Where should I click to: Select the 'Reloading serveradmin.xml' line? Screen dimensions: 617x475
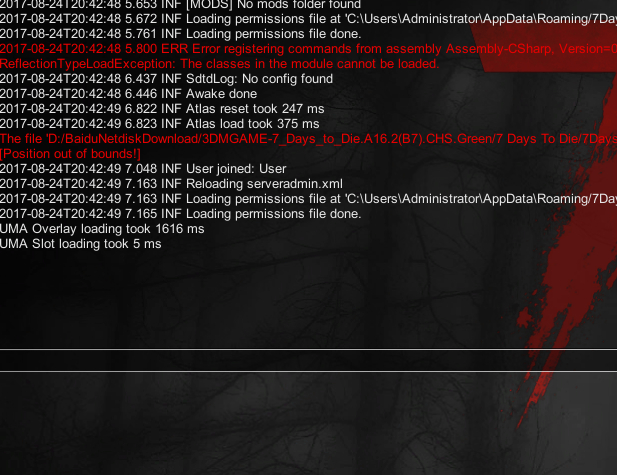(171, 184)
